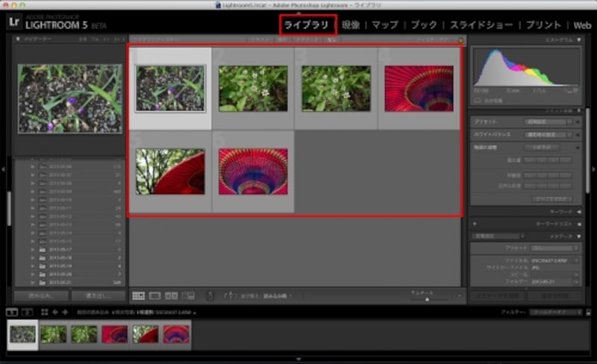
Task: Hide the left panel group via edge arrow
Action: tap(3, 169)
